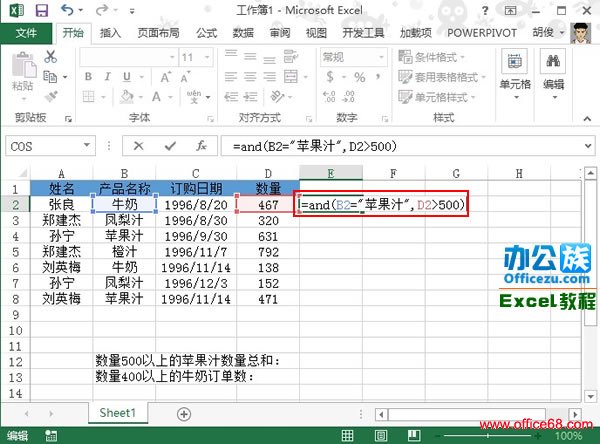Click the zoom slider in status bar
The image size is (600, 444).
pyautogui.click(x=488, y=436)
